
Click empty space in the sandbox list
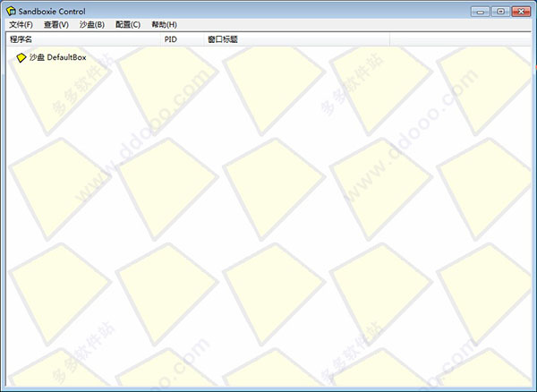pos(268,224)
